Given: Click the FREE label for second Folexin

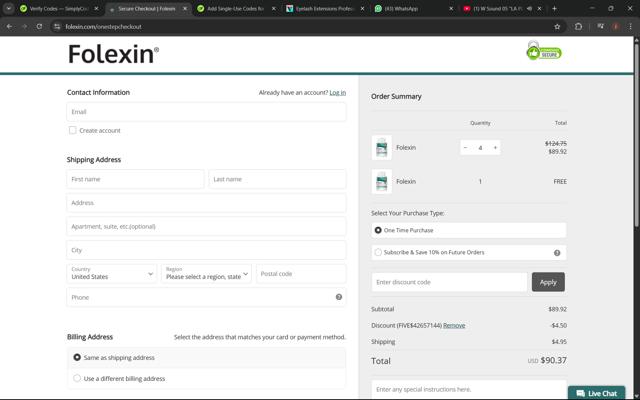Looking at the screenshot, I should click(560, 182).
